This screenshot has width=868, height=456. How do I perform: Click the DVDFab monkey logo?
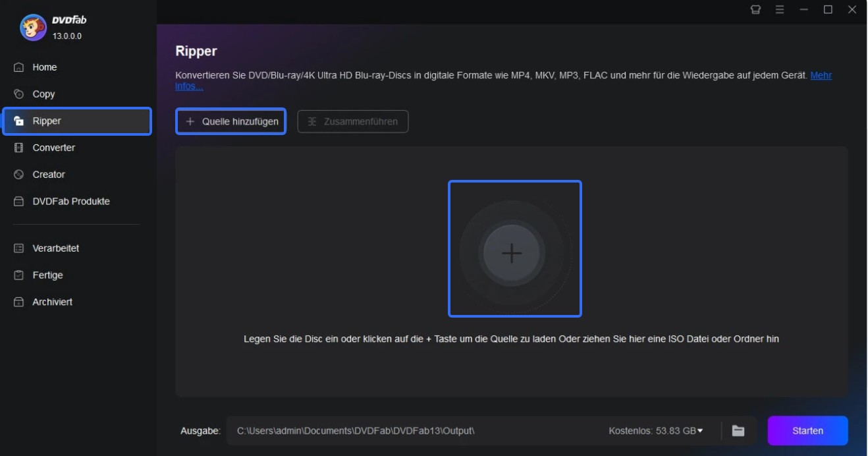[33, 27]
